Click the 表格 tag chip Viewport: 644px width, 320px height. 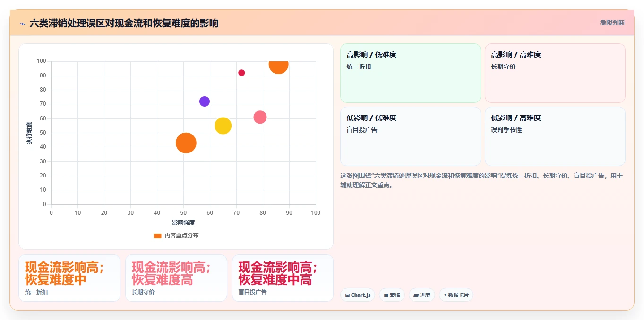[392, 295]
